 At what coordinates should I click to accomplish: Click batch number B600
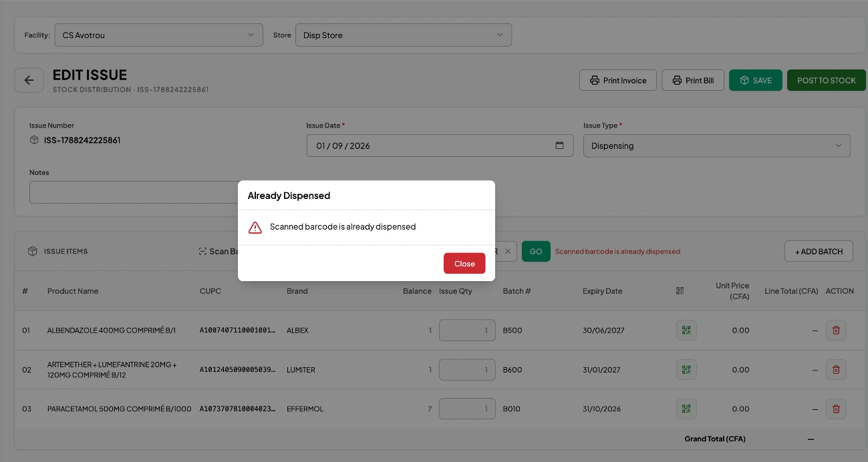[513, 370]
